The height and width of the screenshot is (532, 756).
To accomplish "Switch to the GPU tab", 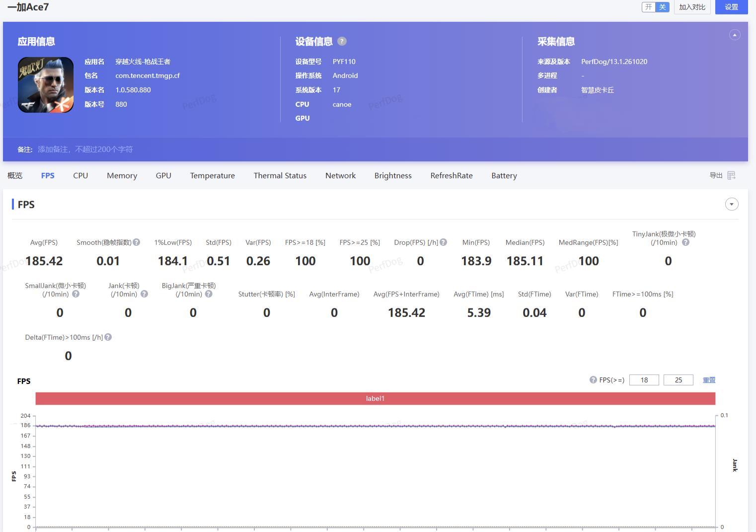I will (x=163, y=175).
